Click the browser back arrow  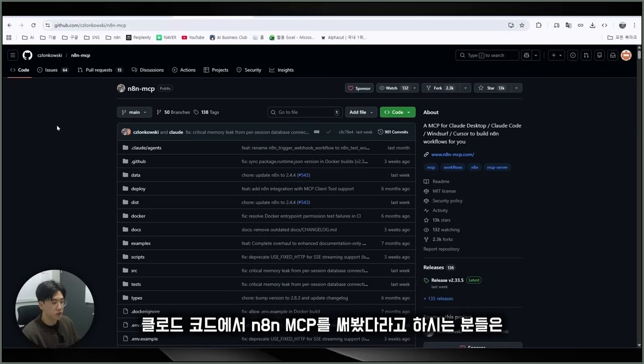pos(9,25)
